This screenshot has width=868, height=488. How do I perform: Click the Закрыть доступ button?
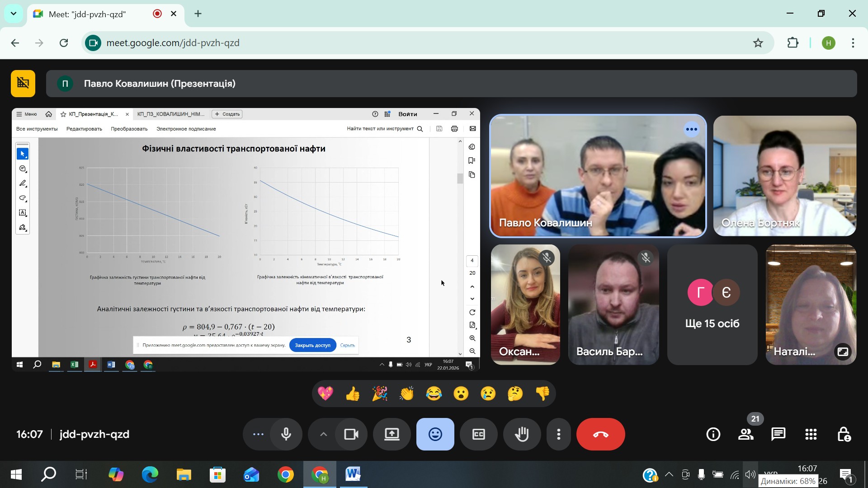point(312,345)
